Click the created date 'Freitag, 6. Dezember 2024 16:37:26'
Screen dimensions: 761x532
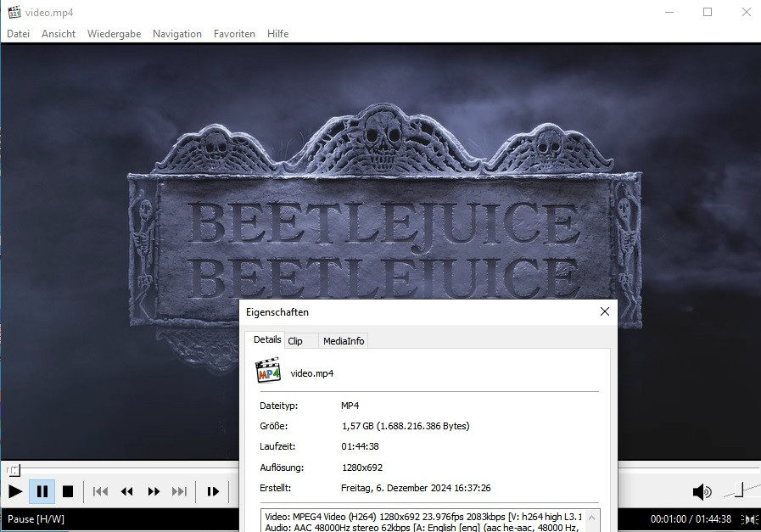(x=416, y=489)
